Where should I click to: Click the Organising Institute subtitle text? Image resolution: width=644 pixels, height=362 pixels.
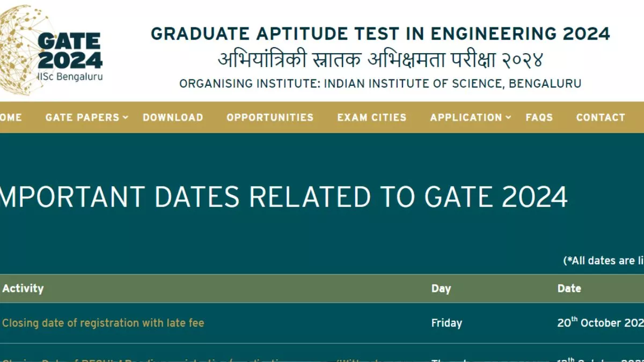point(380,84)
